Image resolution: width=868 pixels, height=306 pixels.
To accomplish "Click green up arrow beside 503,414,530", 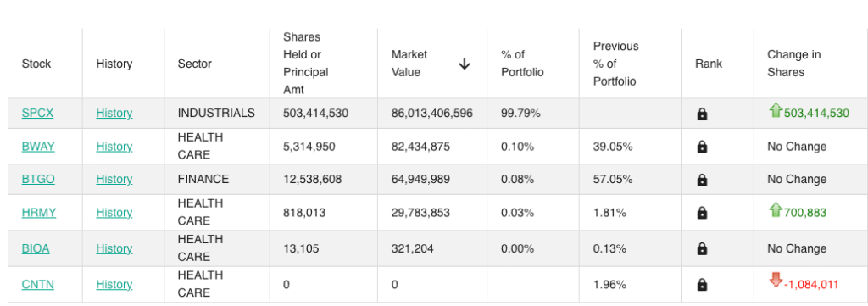I will click(775, 111).
